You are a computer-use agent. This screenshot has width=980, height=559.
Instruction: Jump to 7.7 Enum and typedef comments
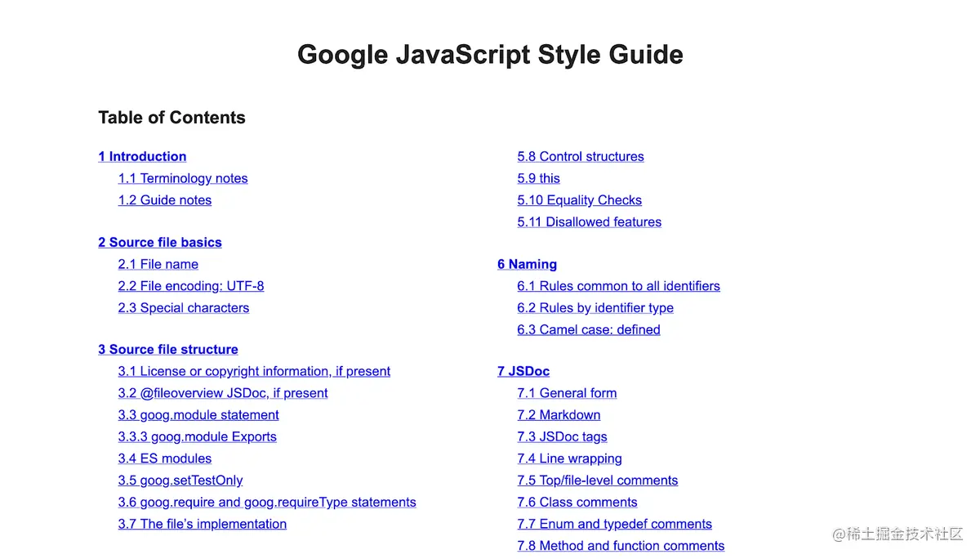coord(614,524)
